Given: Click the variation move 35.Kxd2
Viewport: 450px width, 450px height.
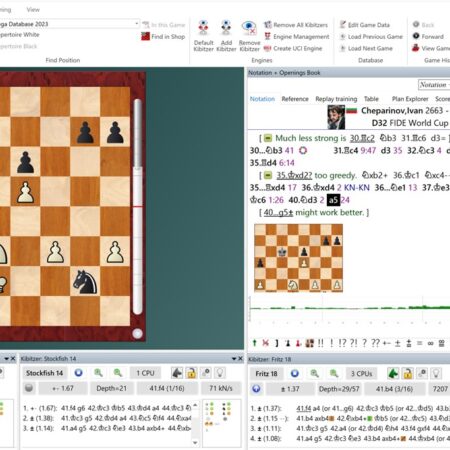Looking at the screenshot, I should pyautogui.click(x=294, y=175).
